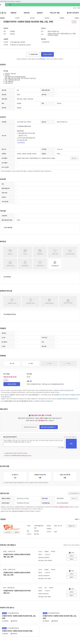Expand 지도 보기 in the 근무 예정지 row
Screen dimensions: 80x644
74,158
